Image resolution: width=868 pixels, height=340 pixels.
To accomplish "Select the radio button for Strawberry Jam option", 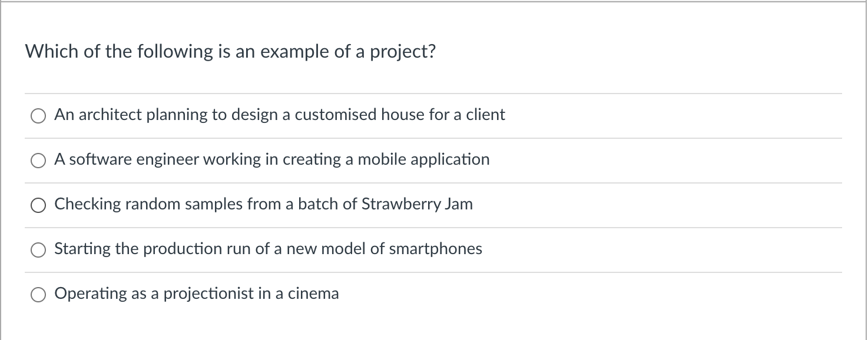I will point(38,205).
